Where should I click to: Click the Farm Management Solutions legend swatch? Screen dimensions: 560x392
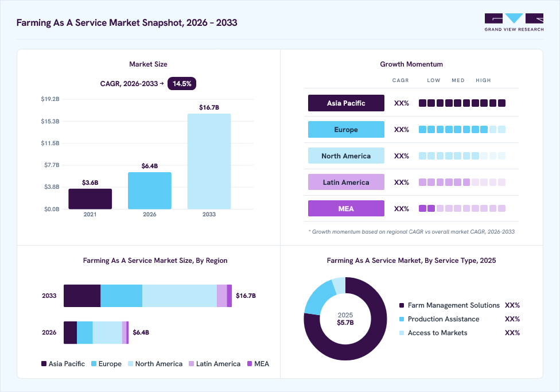coord(402,305)
